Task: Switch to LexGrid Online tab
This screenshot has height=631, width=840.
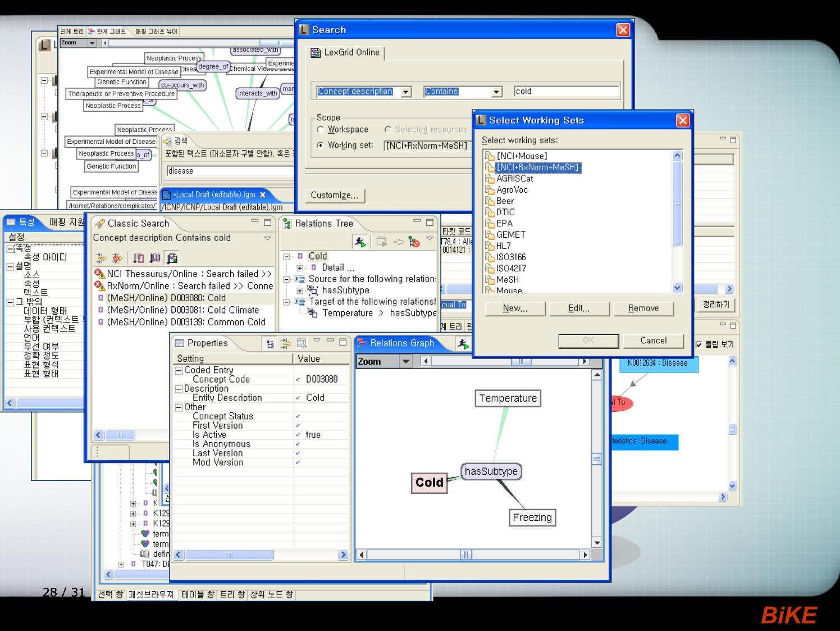Action: [x=345, y=53]
